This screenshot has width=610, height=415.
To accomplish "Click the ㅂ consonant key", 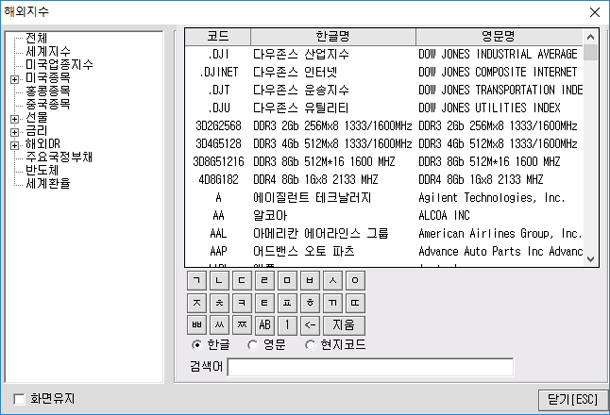I will 310,281.
